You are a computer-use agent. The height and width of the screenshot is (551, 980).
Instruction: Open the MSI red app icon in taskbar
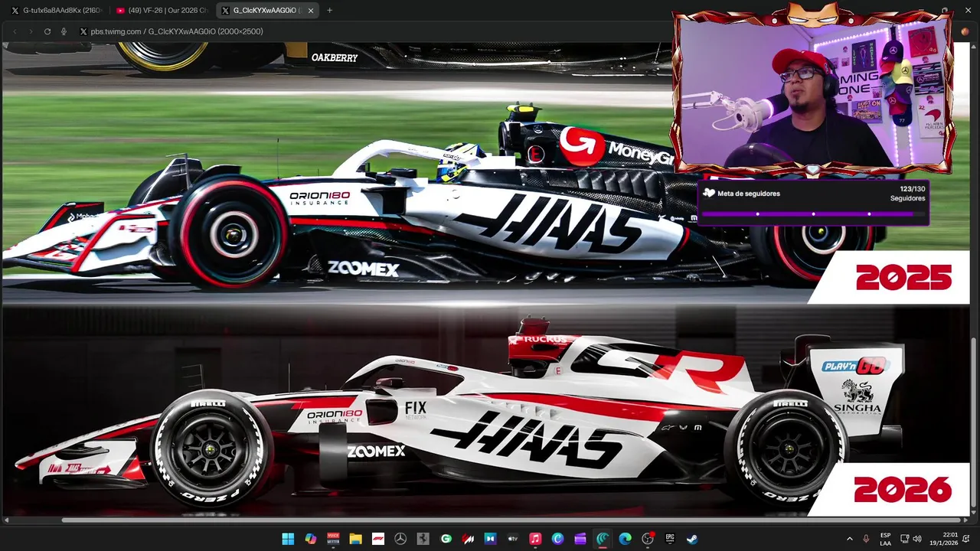pyautogui.click(x=468, y=539)
